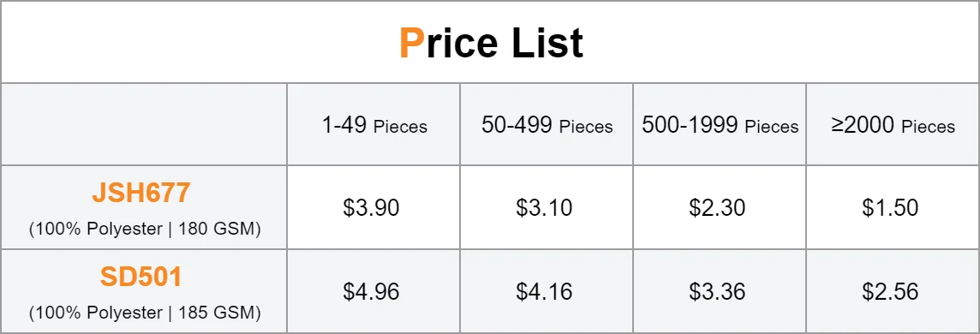Click the SD501 product name
The image size is (980, 334).
(140, 277)
